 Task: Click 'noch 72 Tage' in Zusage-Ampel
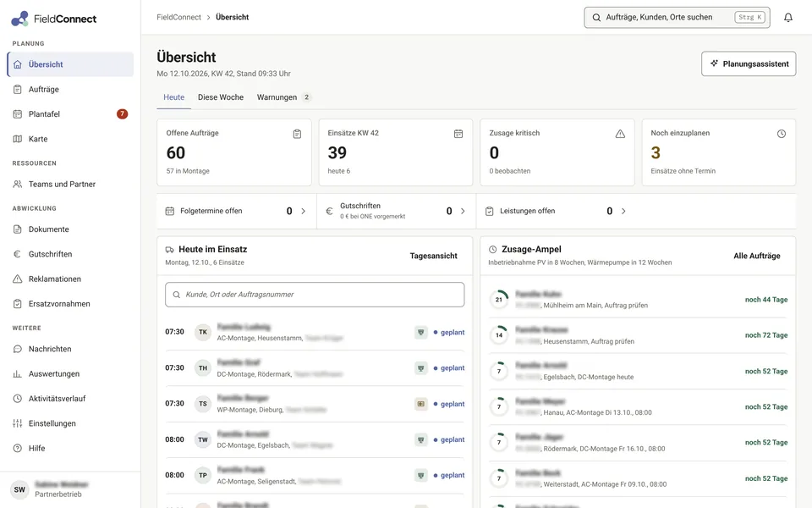pos(766,335)
